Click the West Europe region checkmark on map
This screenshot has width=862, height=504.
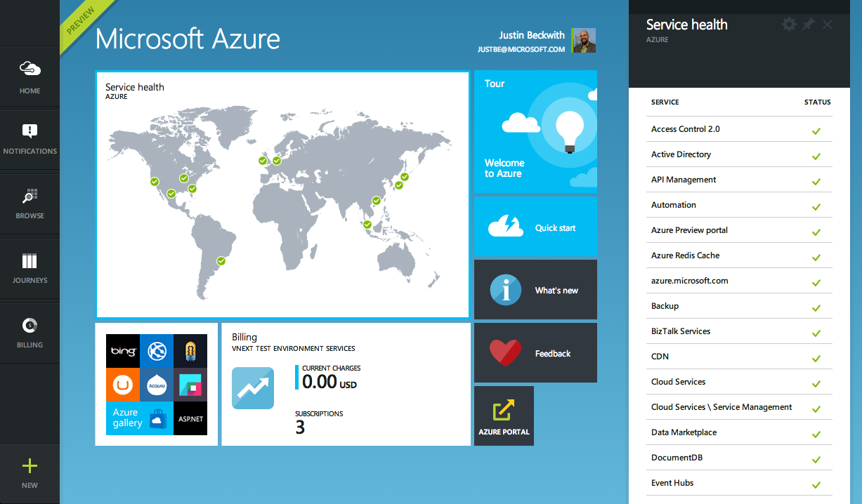[277, 161]
